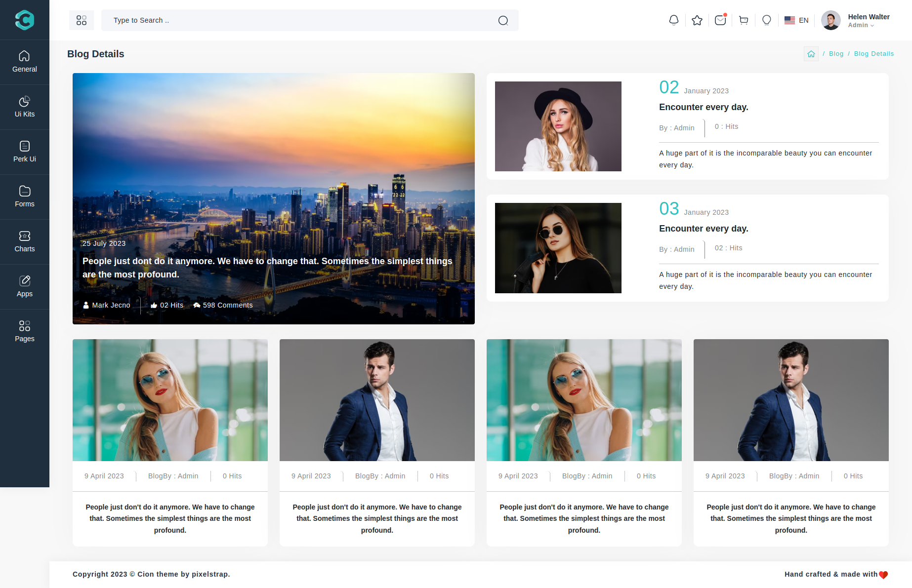Expand the EN language selector
This screenshot has height=588, width=912.
coord(796,20)
